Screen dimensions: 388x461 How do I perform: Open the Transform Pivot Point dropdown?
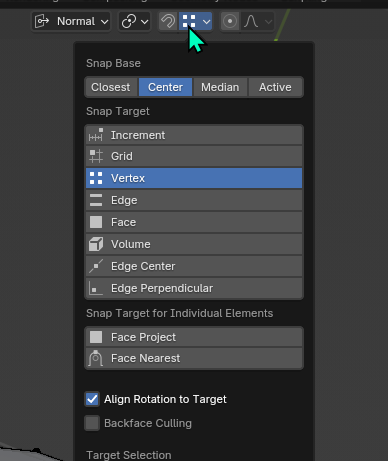135,21
